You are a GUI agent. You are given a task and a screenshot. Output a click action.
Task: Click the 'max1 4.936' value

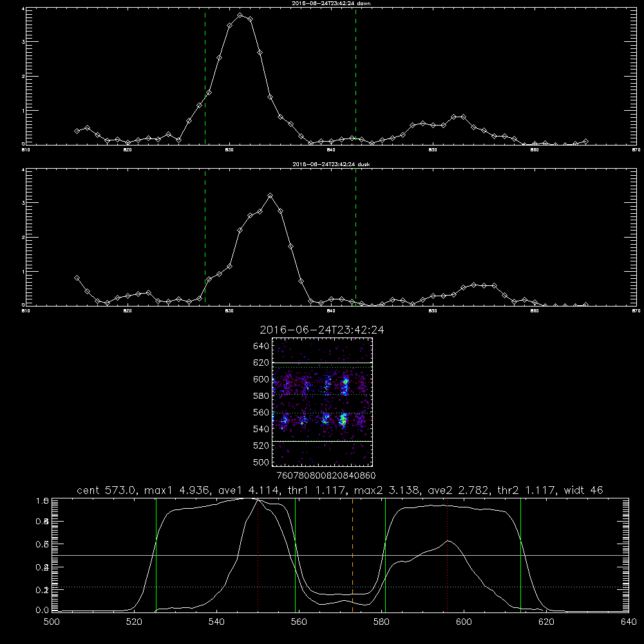coord(176,490)
